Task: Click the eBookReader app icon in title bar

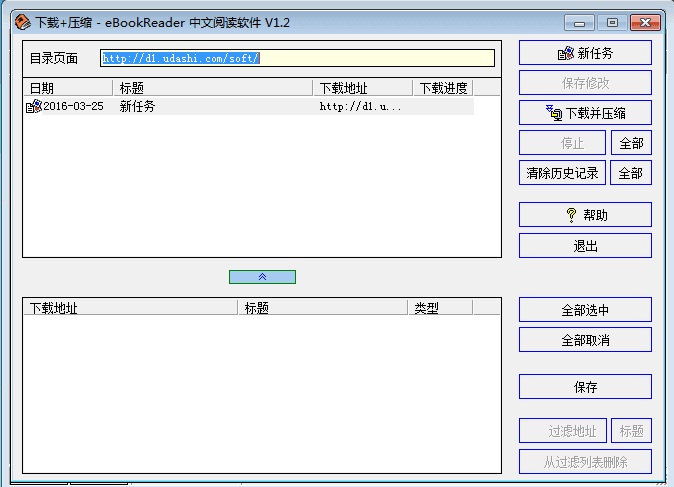Action: click(22, 22)
